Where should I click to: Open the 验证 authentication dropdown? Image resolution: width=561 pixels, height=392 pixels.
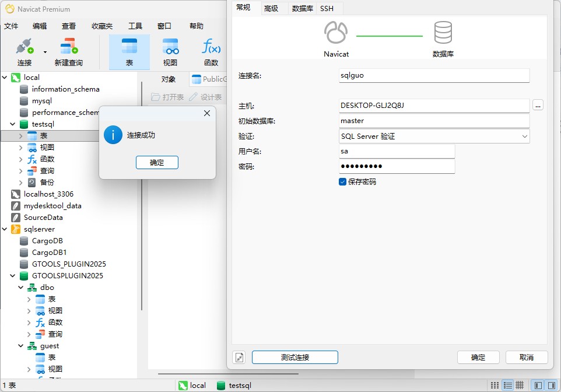tap(434, 136)
